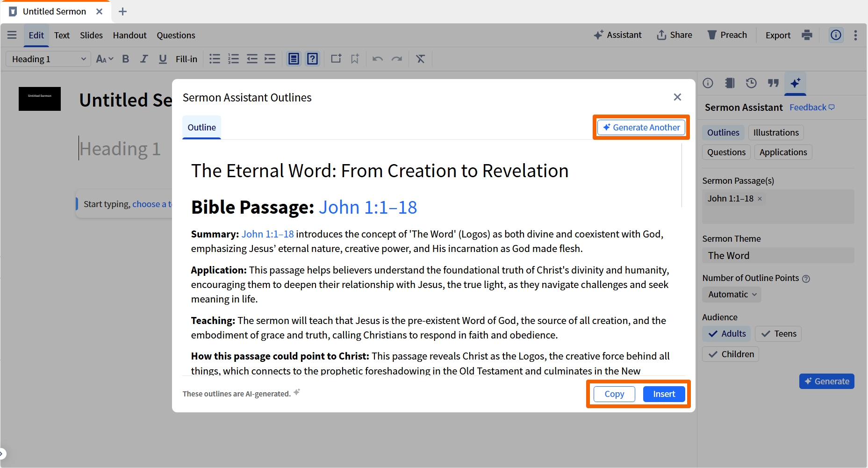
Task: Click the question block toolbar icon
Action: (x=312, y=59)
